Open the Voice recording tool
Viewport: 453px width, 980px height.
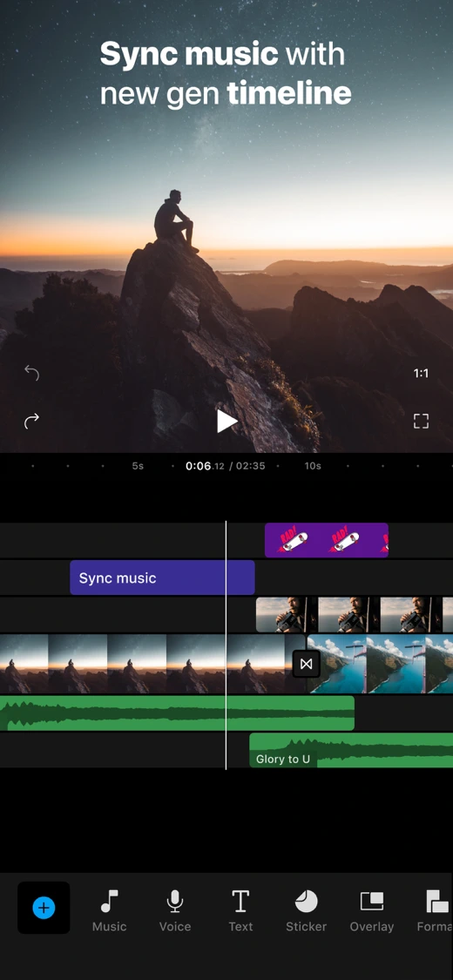(175, 911)
